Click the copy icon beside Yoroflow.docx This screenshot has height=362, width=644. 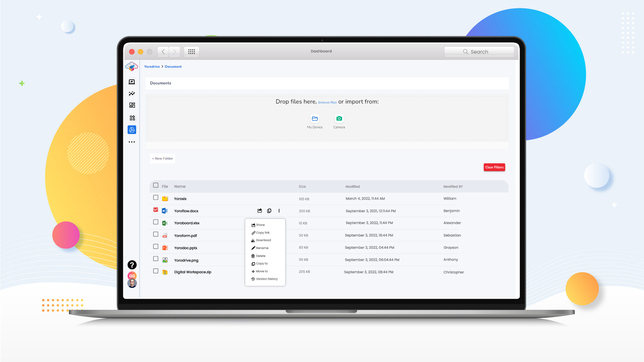pos(269,210)
